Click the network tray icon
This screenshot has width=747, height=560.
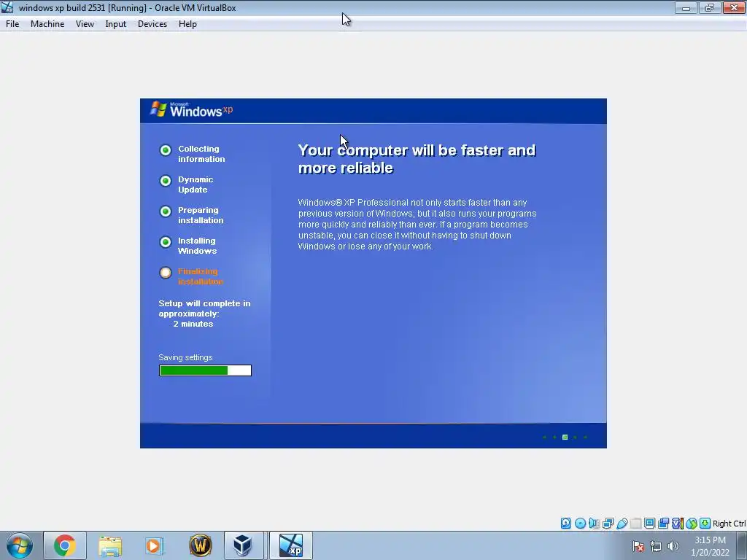point(656,546)
